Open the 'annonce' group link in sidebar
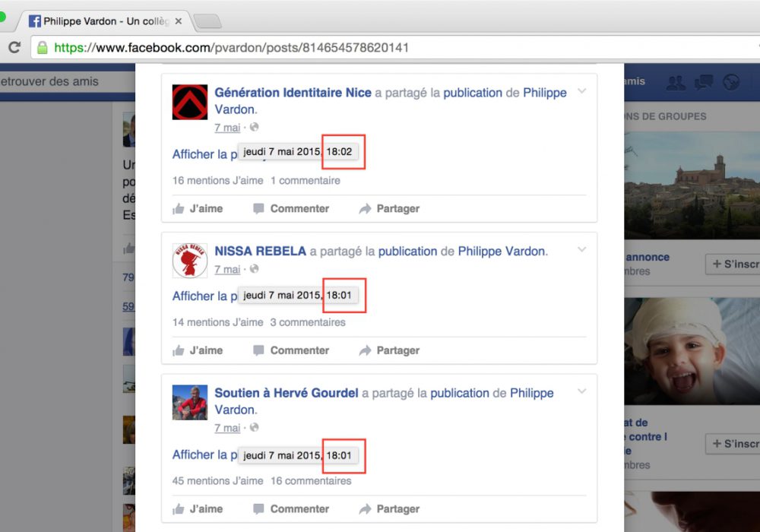This screenshot has width=760, height=532. pyautogui.click(x=648, y=258)
